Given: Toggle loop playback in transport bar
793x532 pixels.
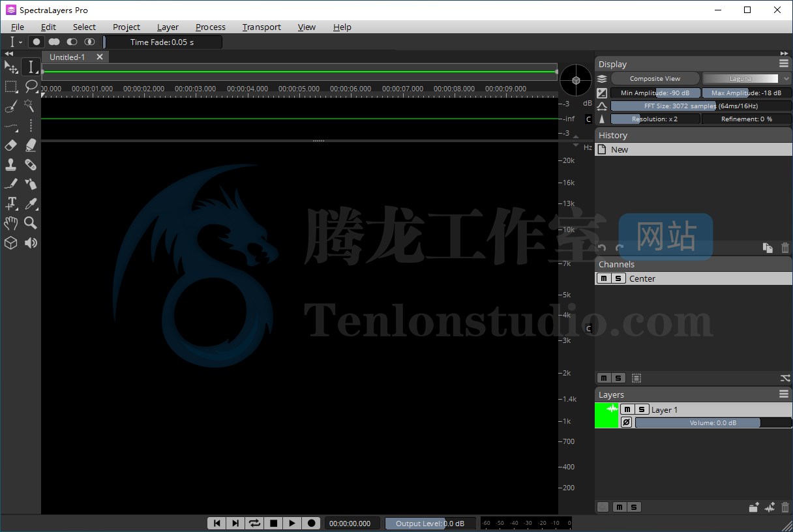Looking at the screenshot, I should pyautogui.click(x=255, y=523).
